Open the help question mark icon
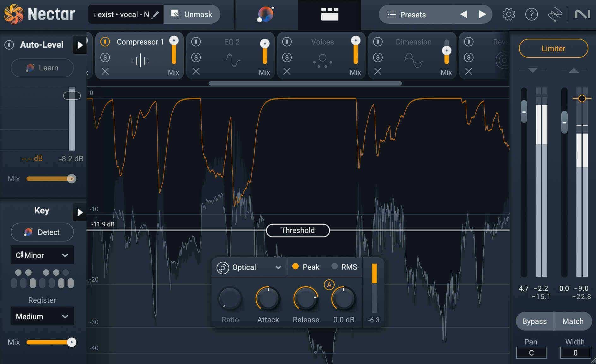 (x=532, y=15)
